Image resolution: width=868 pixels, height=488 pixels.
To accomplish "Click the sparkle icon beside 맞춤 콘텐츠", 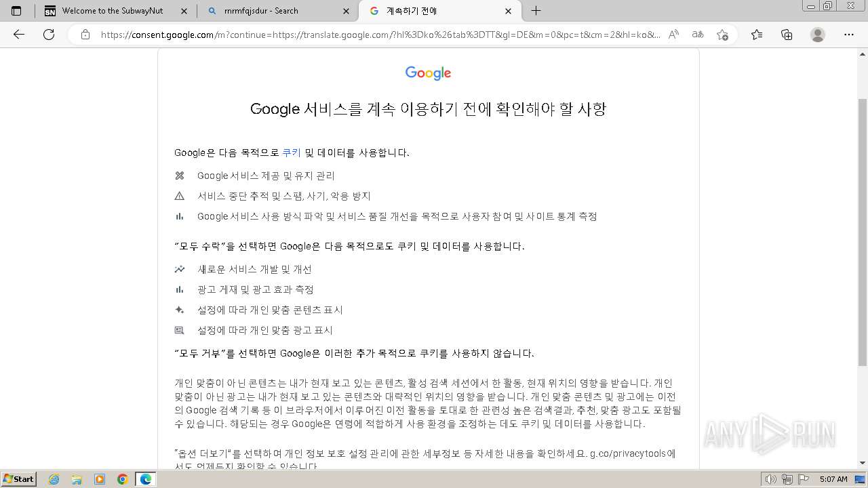I will pos(180,310).
